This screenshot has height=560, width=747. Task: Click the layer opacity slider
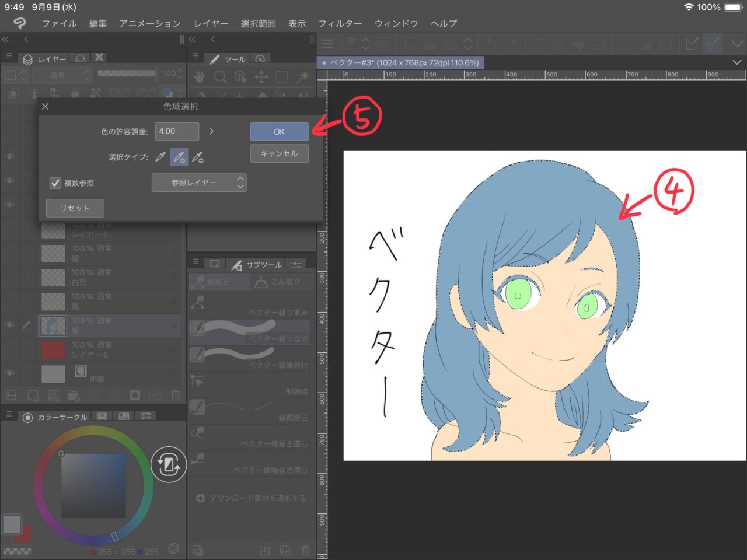pyautogui.click(x=127, y=73)
